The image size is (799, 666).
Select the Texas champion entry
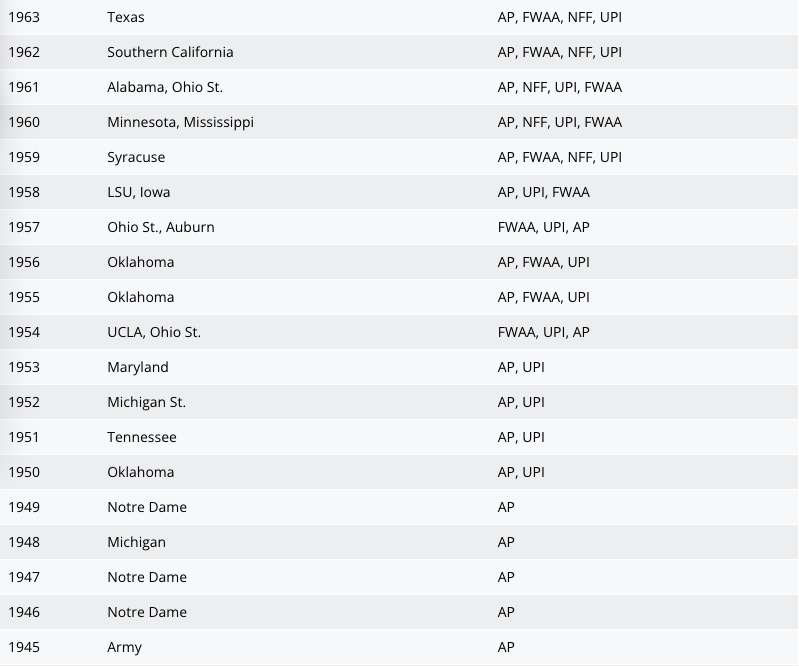tap(126, 17)
